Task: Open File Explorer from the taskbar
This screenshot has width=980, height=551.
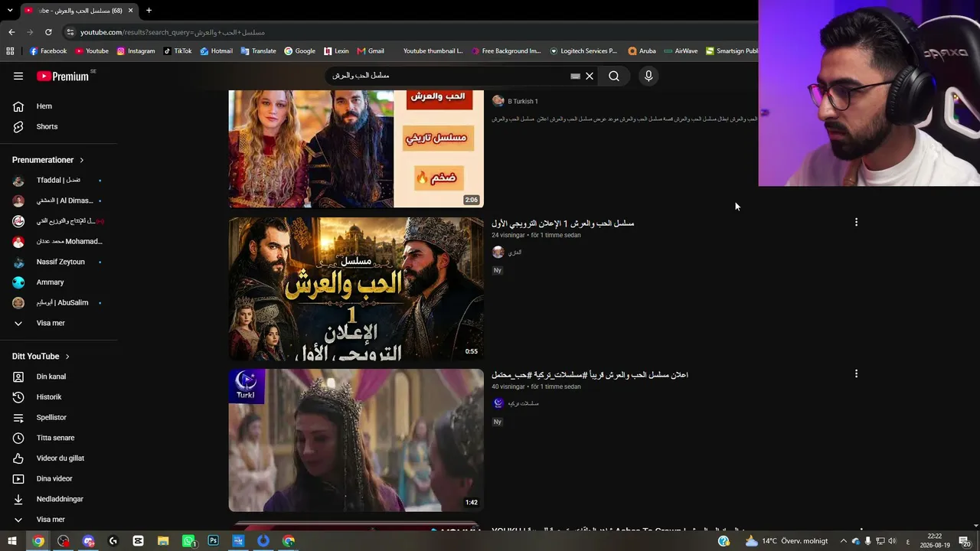Action: pyautogui.click(x=163, y=541)
